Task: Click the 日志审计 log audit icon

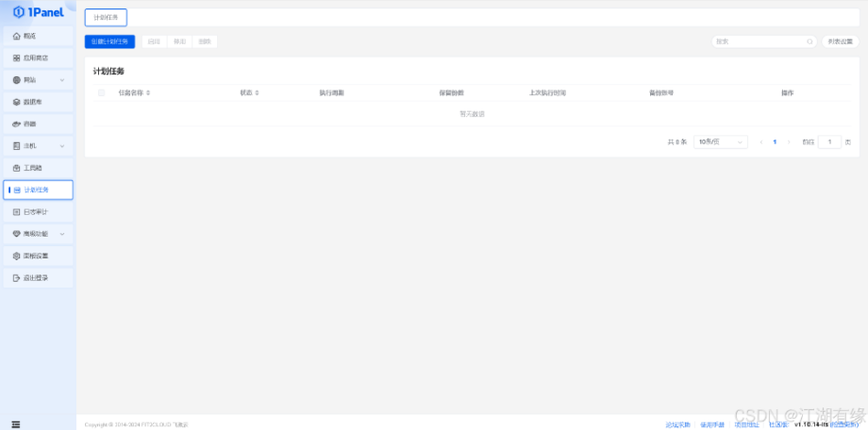Action: (16, 211)
